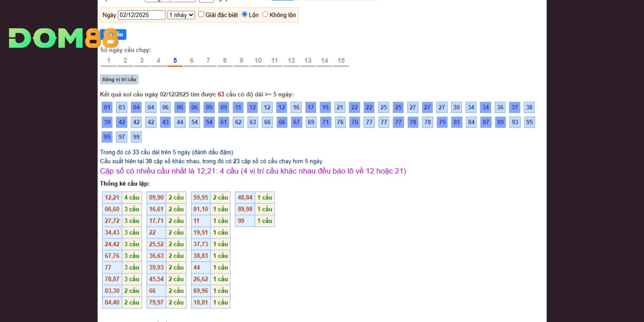
Task: Click number box 03
Action: point(122,107)
